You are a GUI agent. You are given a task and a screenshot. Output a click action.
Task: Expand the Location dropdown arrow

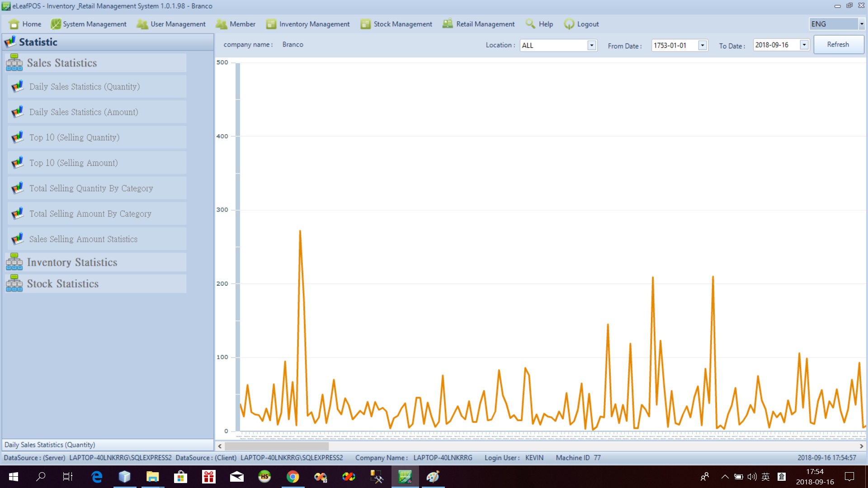click(x=591, y=45)
